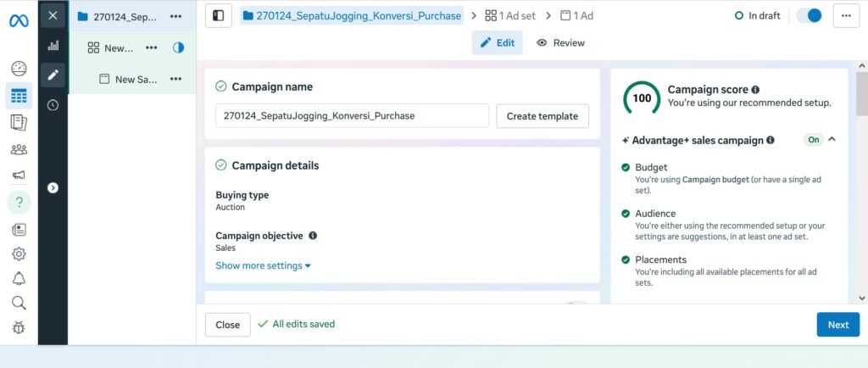Viewport: 868px width, 368px height.
Task: Open the Notifications bell icon
Action: coord(19,278)
